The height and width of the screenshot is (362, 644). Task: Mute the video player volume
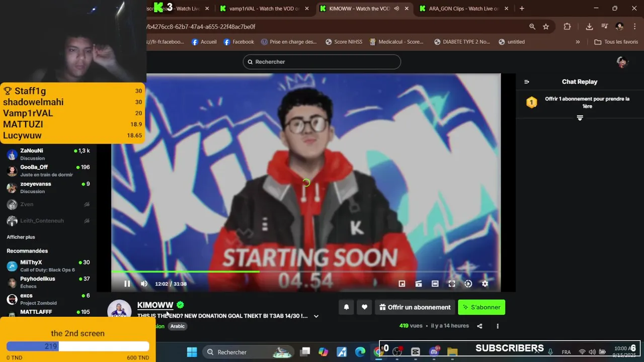click(144, 284)
